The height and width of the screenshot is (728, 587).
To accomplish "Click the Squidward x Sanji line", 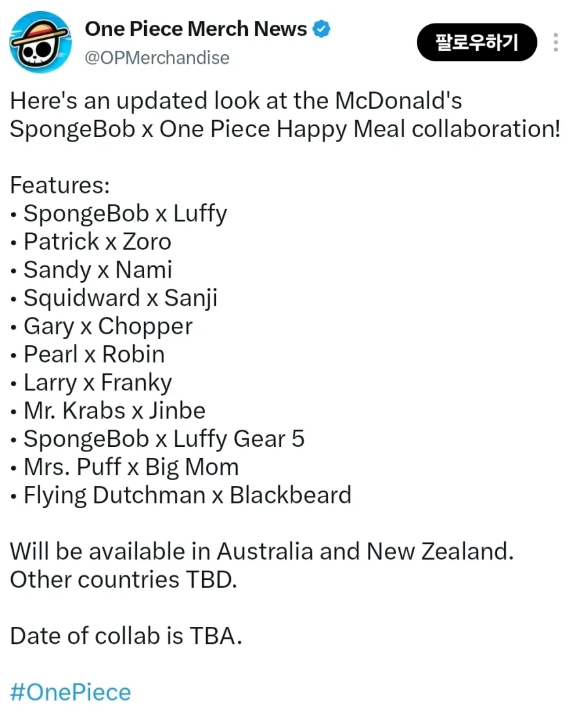I will [x=120, y=299].
